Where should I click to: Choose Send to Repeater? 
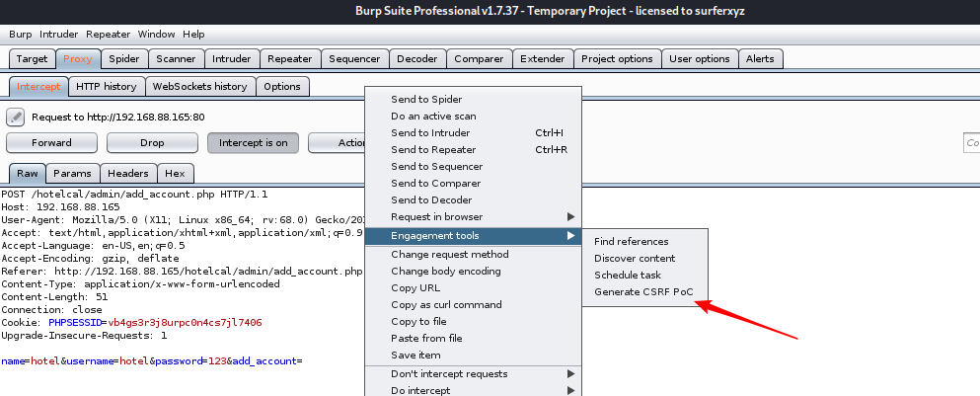coord(473,149)
